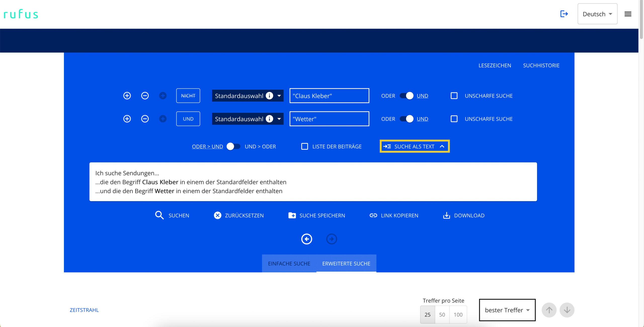Click the DOWNLOAD icon
The height and width of the screenshot is (327, 644).
coord(447,215)
